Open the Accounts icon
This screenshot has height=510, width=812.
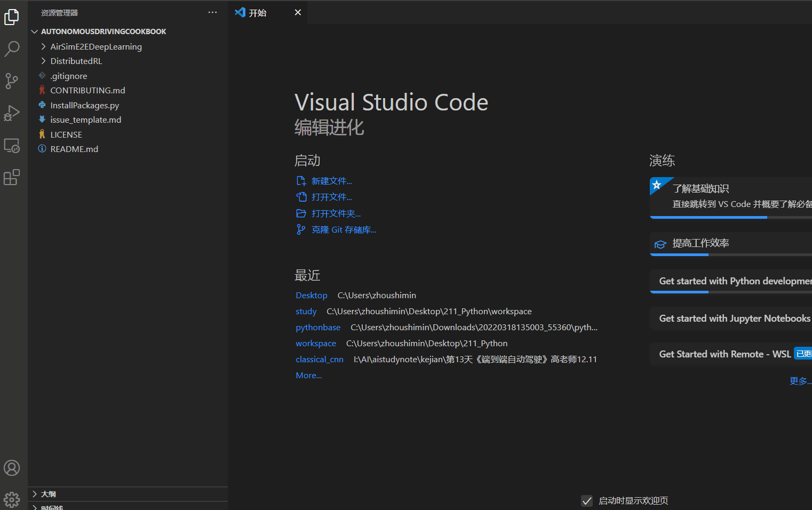coord(12,468)
